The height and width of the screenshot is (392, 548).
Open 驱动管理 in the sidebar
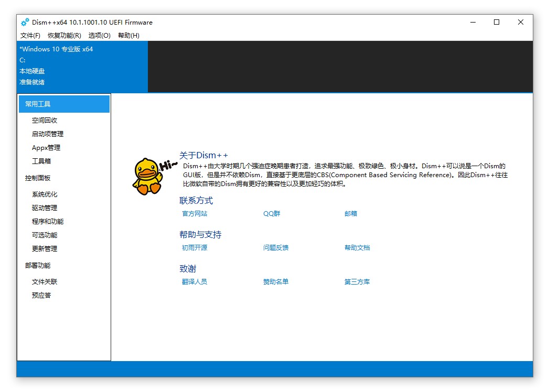45,208
